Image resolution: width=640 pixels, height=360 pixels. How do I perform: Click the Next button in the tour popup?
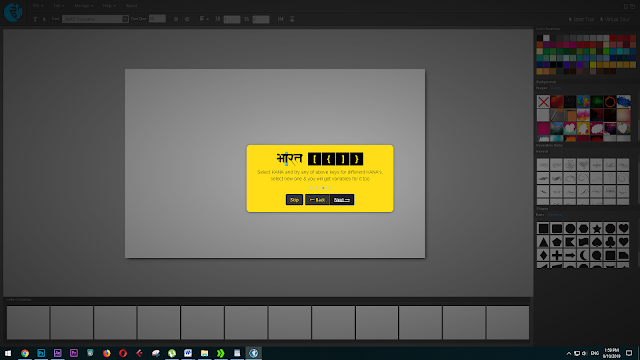[x=342, y=200]
